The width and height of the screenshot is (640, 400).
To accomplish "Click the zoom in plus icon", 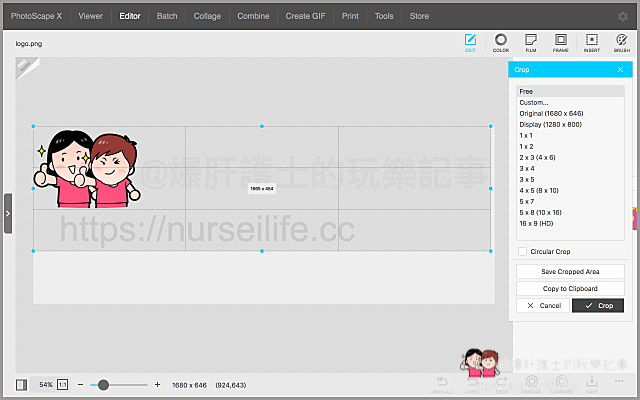I will [x=158, y=384].
